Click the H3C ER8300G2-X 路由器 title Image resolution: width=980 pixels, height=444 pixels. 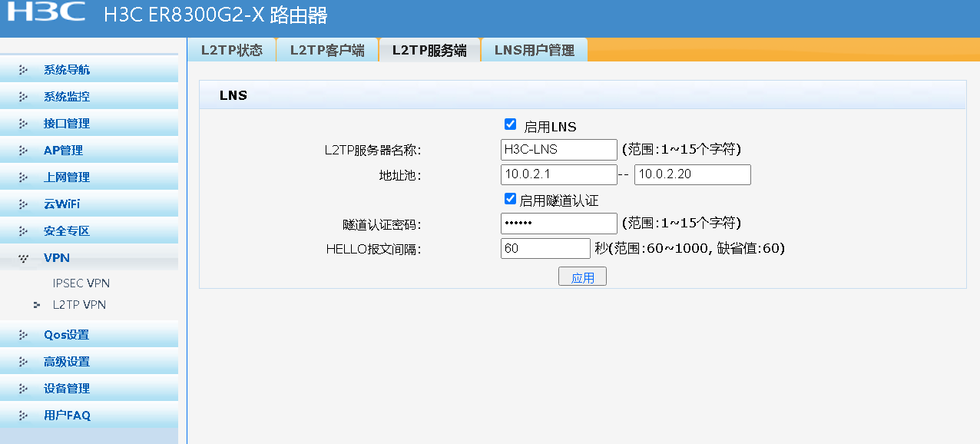(216, 15)
